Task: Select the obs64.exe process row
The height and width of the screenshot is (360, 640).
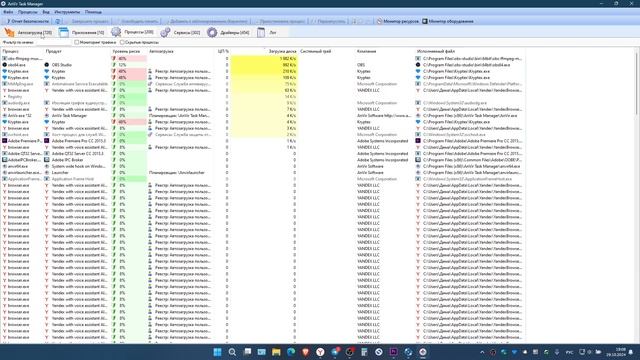Action: 263,65
